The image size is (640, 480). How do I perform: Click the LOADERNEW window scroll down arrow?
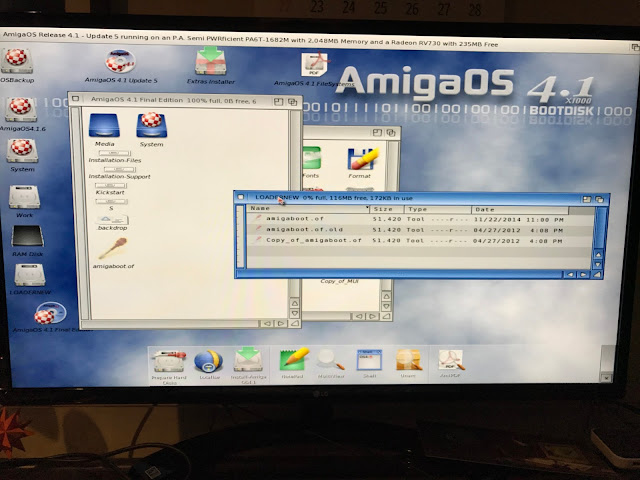click(598, 264)
